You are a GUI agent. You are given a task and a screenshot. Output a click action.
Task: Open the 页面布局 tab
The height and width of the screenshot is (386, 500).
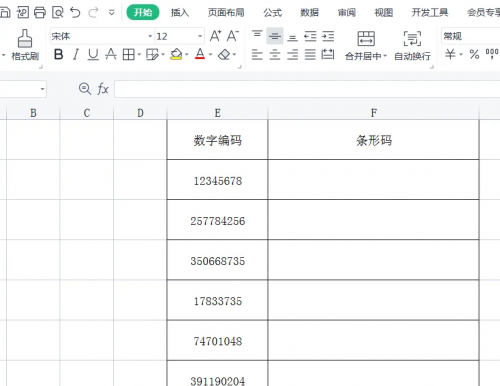pyautogui.click(x=226, y=13)
